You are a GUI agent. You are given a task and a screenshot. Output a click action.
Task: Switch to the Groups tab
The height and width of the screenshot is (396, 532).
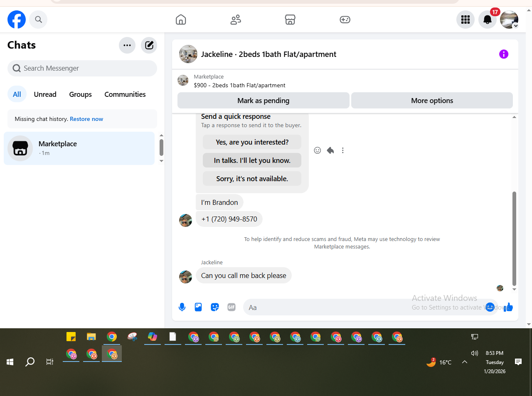(x=80, y=94)
